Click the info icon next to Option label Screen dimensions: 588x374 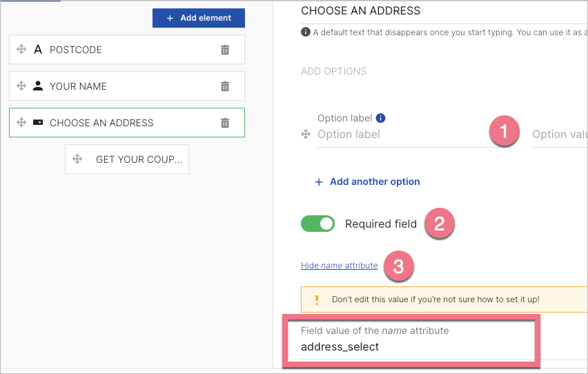click(x=380, y=118)
